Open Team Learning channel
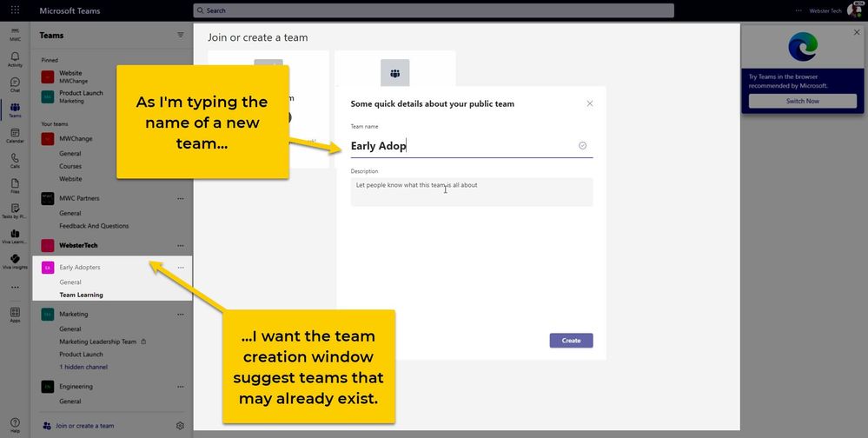 coord(82,295)
